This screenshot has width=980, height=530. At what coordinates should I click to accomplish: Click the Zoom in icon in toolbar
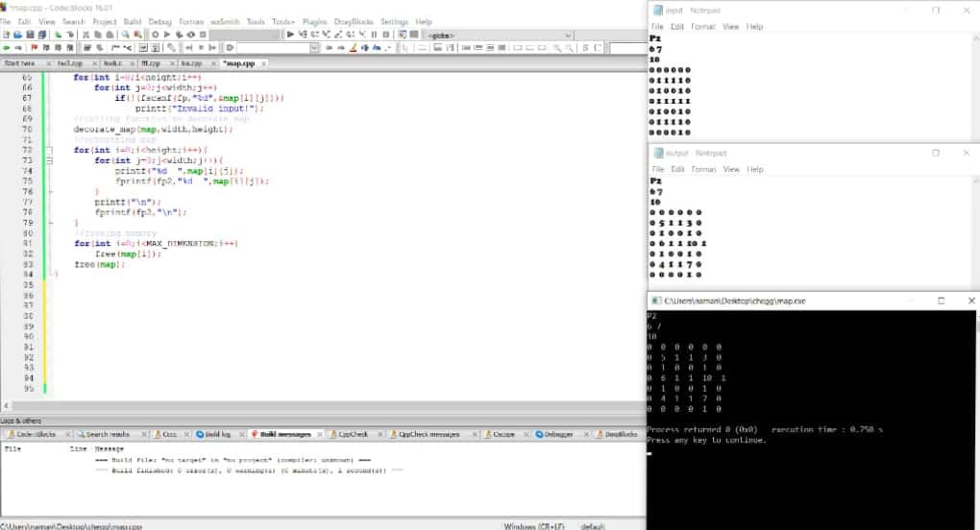[x=557, y=48]
